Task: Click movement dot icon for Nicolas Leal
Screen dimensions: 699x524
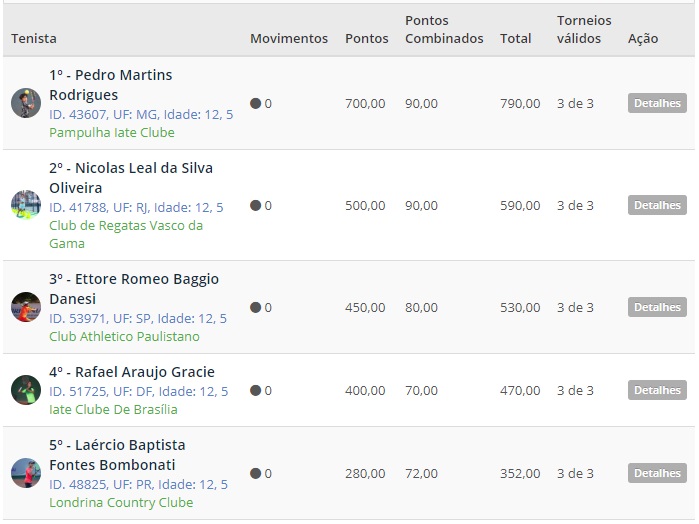Action: coord(255,205)
